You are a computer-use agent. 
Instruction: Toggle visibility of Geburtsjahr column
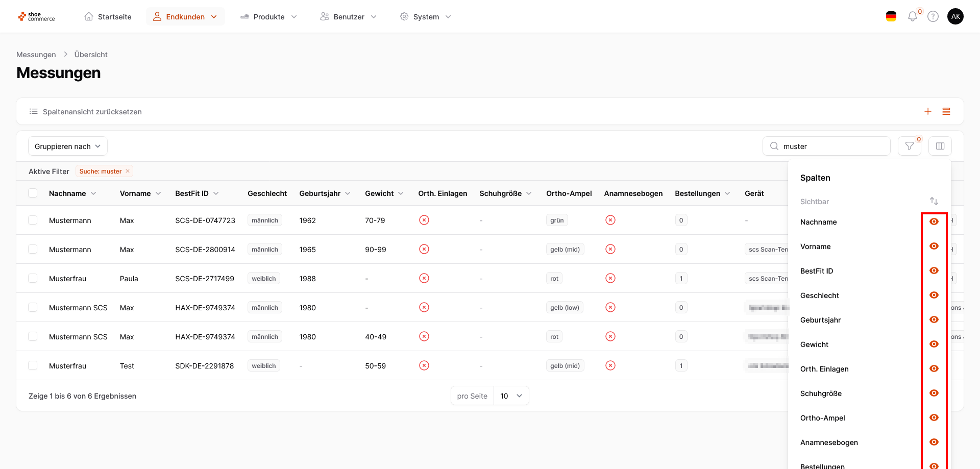pyautogui.click(x=934, y=319)
